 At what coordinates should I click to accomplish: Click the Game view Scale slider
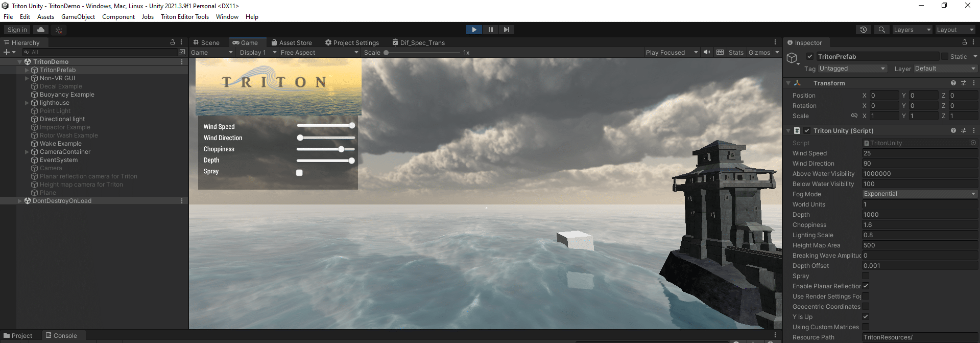423,52
